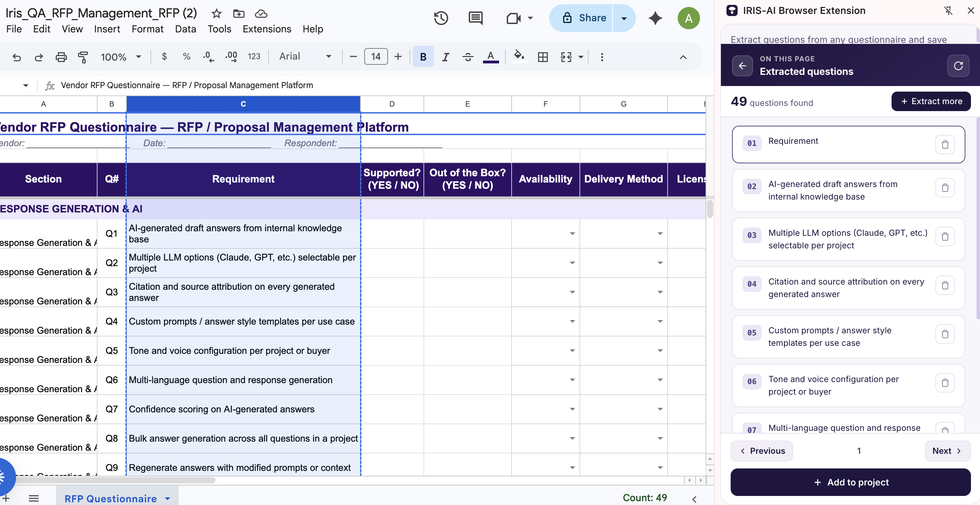980x505 pixels.
Task: Open the Format menu
Action: tap(147, 29)
